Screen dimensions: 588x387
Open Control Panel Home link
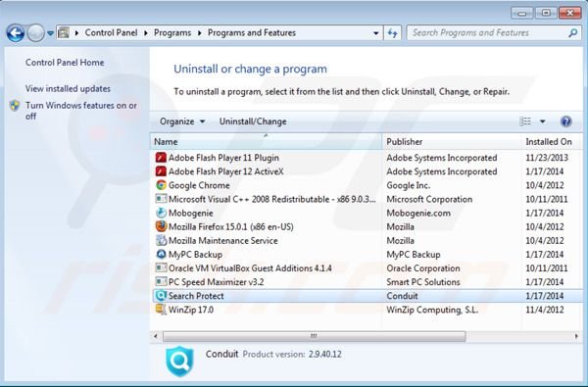(x=65, y=63)
